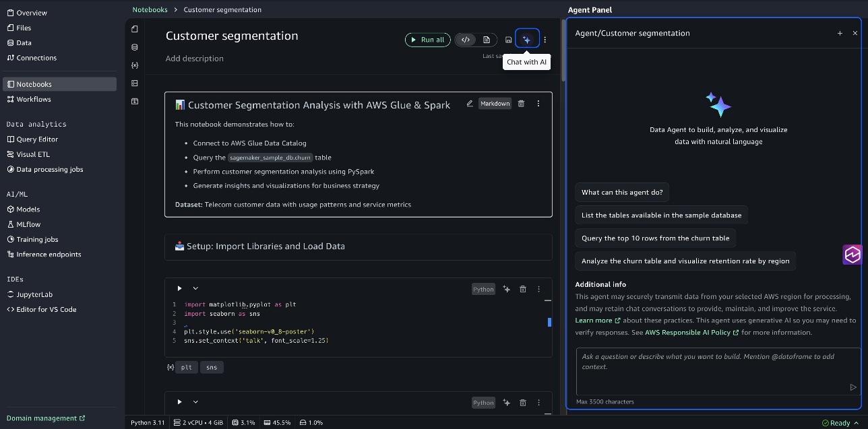
Task: Click the Run all button
Action: click(427, 40)
